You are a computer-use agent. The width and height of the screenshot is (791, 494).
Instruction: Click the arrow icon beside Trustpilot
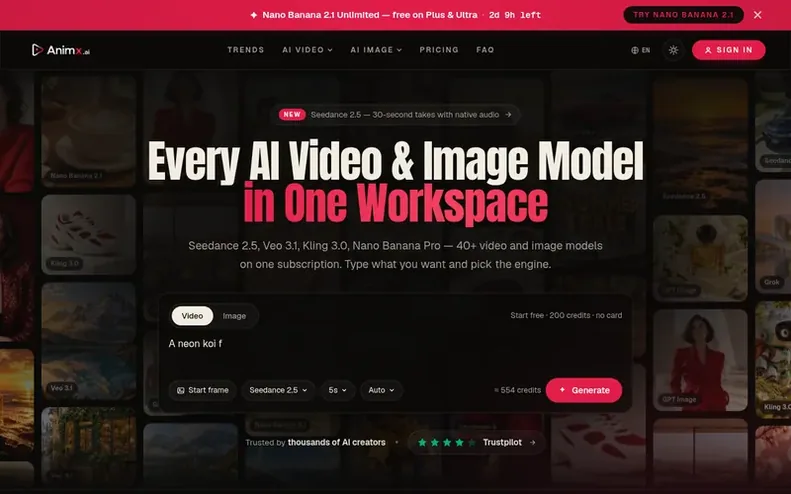(x=533, y=443)
